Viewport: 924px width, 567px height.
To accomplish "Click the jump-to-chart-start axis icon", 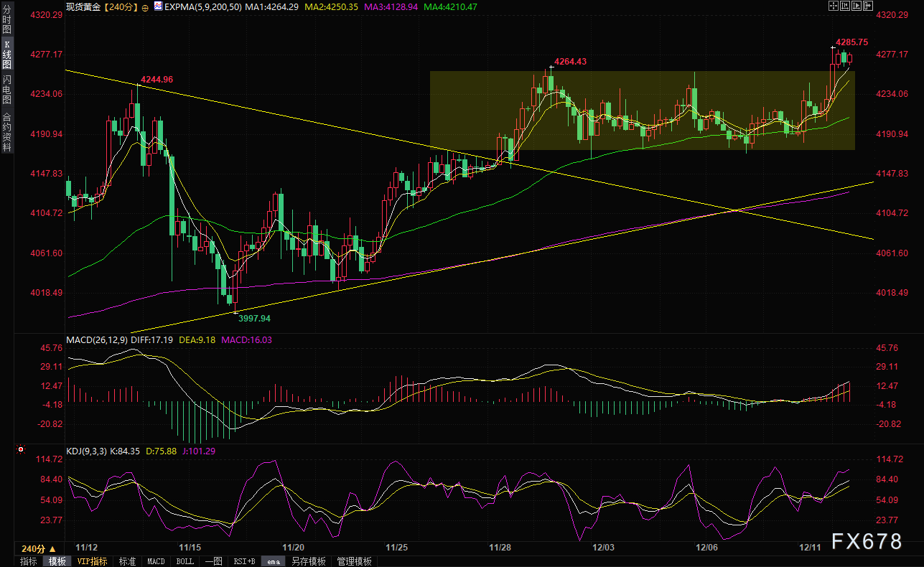I will click(844, 6).
